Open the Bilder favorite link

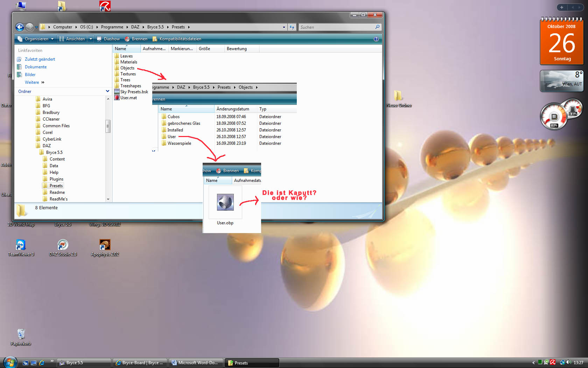click(x=26, y=75)
